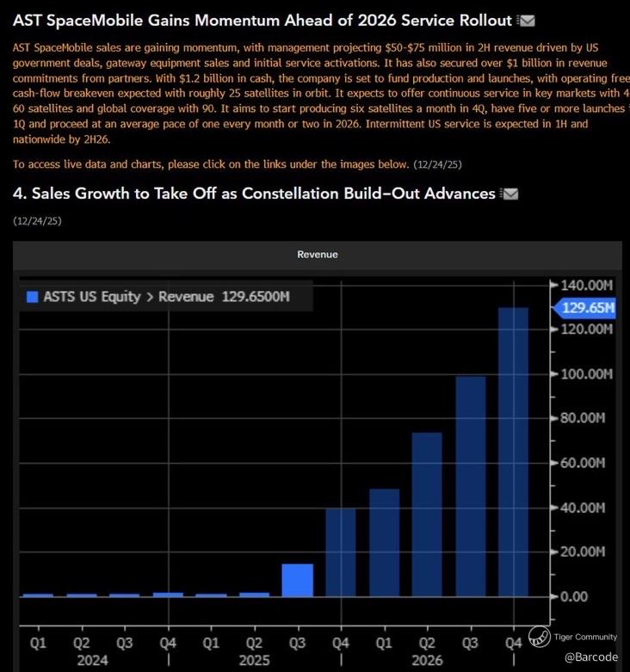Click envelope icon beside AST SpaceMobile headline
This screenshot has width=630, height=672.
click(x=526, y=21)
